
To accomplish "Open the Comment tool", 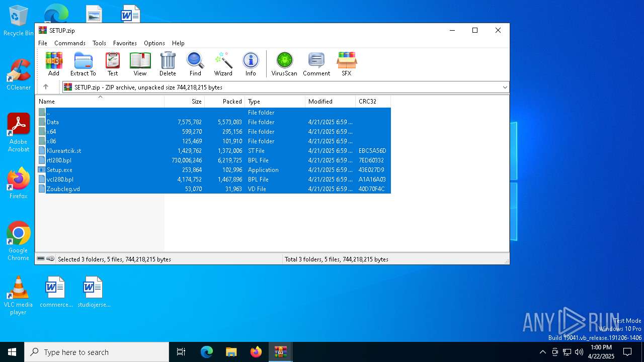I will [x=316, y=64].
